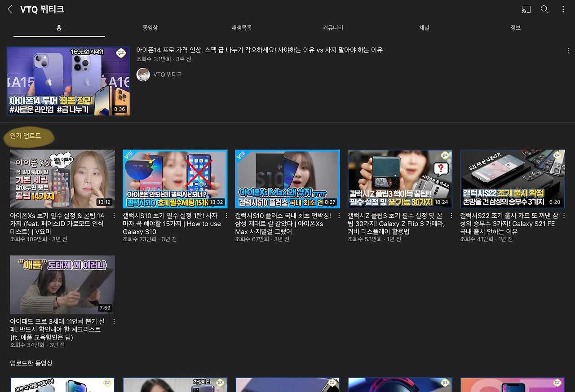The height and width of the screenshot is (392, 575).
Task: Click the 13:12 duration badge
Action: point(104,202)
